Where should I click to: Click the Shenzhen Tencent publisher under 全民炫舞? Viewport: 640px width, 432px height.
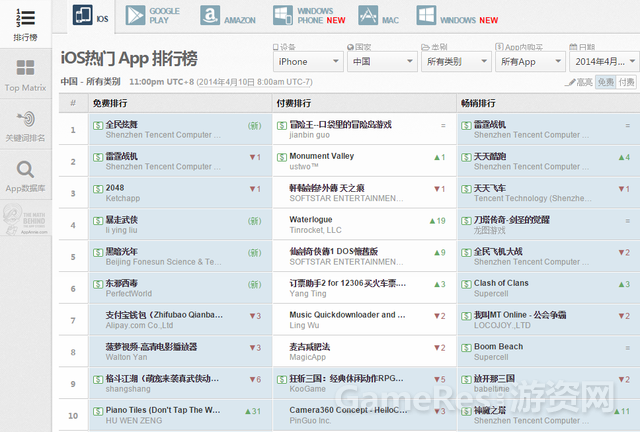(163, 135)
